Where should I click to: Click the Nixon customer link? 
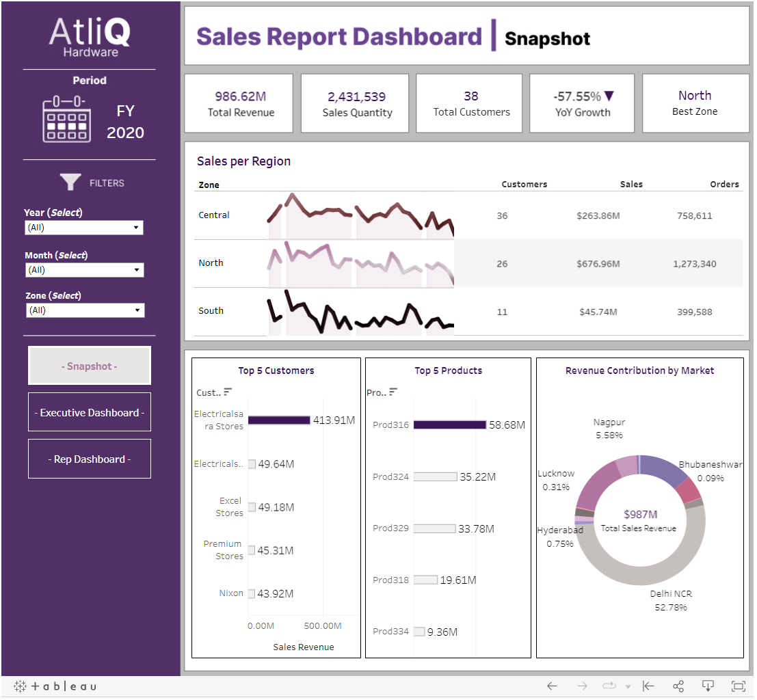(232, 593)
